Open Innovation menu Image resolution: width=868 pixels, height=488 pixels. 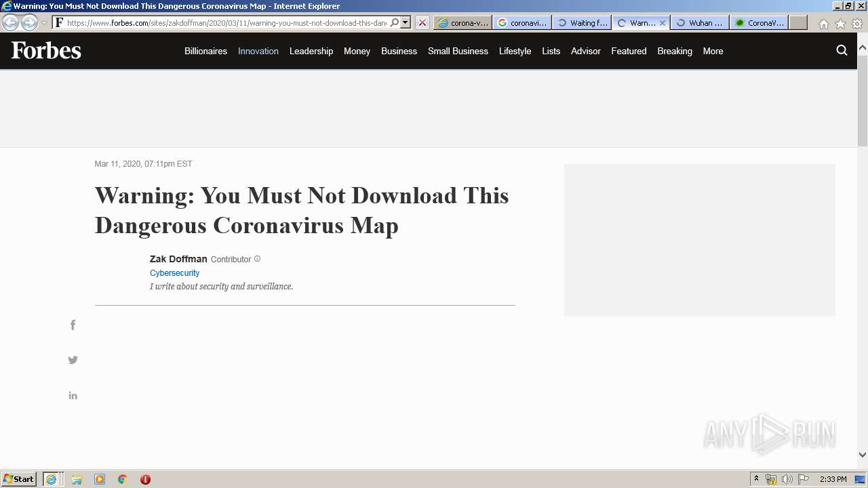tap(258, 51)
